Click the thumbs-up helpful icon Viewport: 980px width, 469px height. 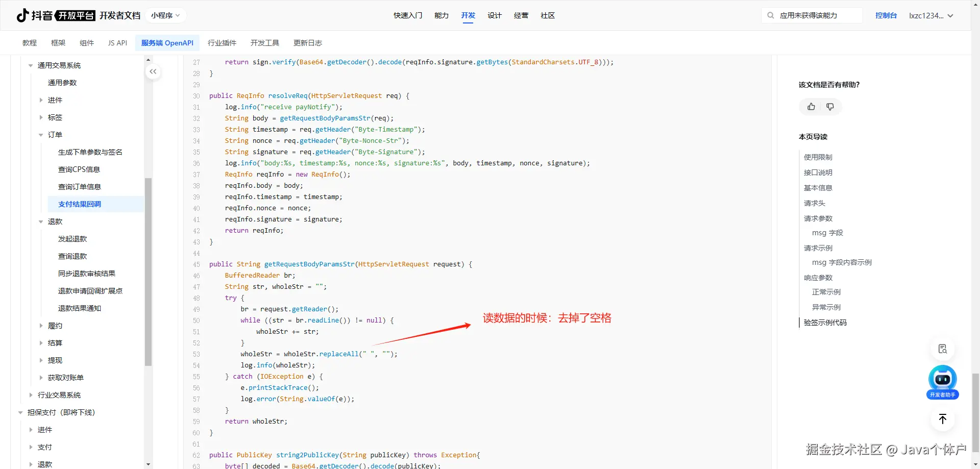point(811,107)
